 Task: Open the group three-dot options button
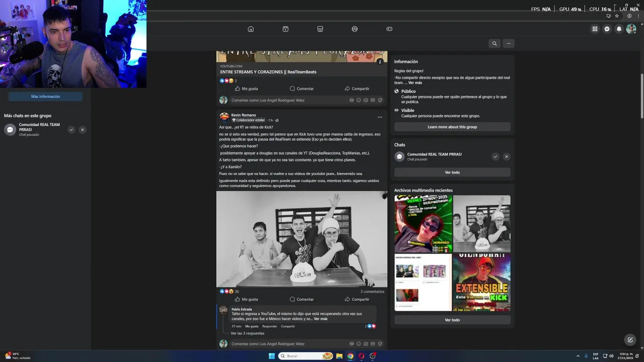click(508, 43)
